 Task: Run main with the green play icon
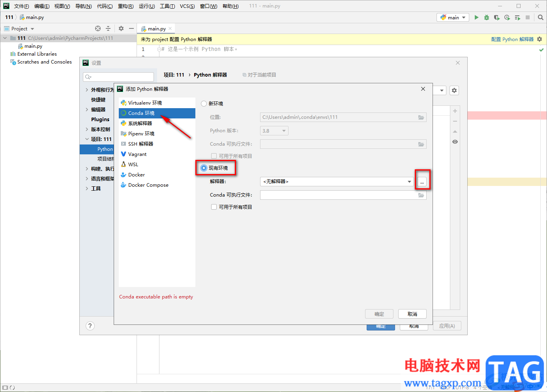476,17
